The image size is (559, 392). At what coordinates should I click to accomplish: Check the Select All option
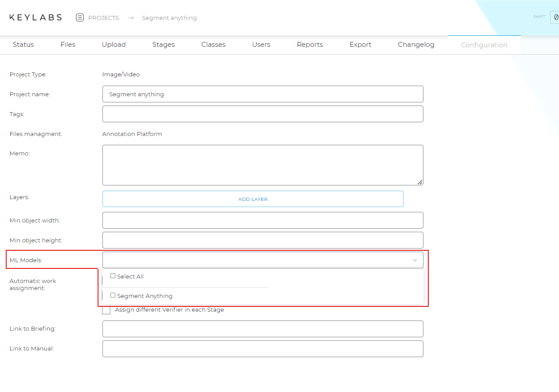113,276
